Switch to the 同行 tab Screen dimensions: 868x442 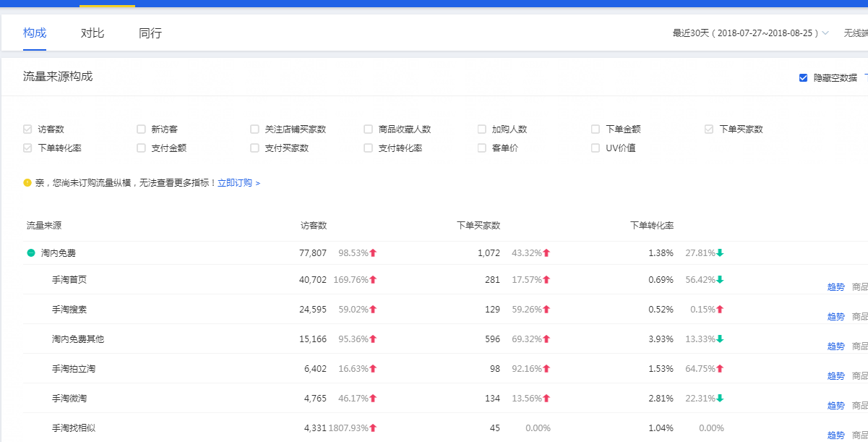[150, 33]
